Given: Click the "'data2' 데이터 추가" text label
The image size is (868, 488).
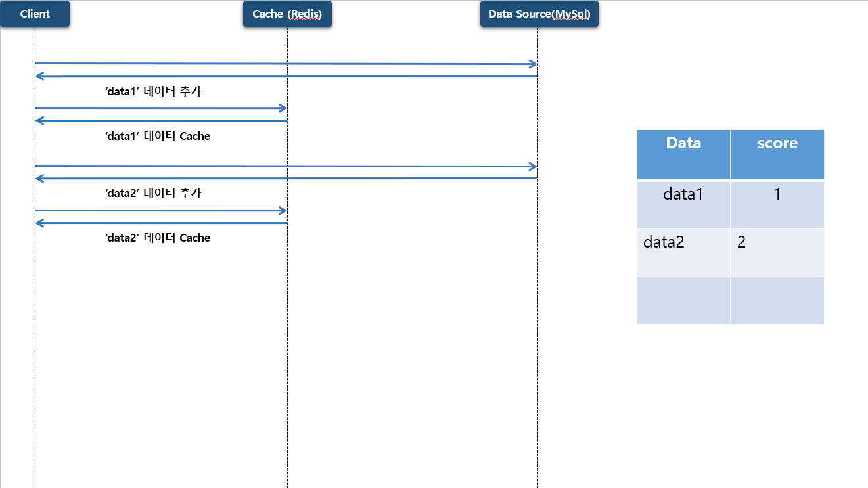Looking at the screenshot, I should pos(153,193).
